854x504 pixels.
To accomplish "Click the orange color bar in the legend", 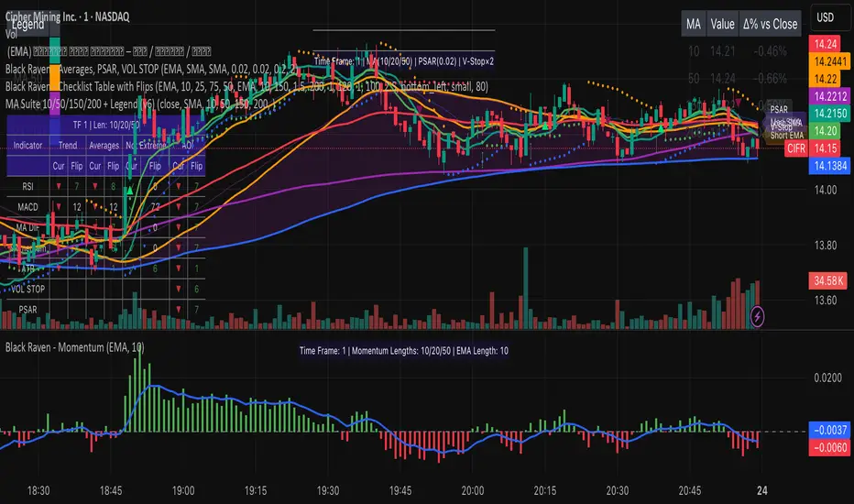I will [54, 78].
